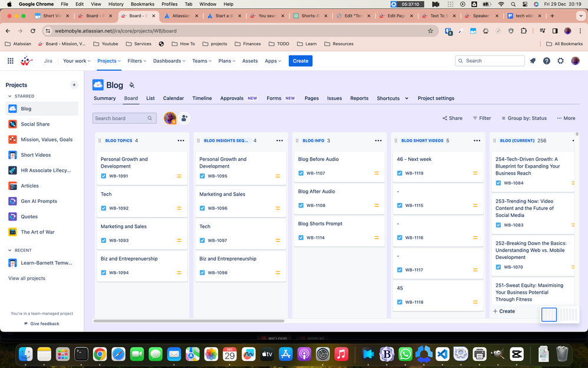This screenshot has height=368, width=588.
Task: Click the Jira notifications icon
Action: [533, 61]
